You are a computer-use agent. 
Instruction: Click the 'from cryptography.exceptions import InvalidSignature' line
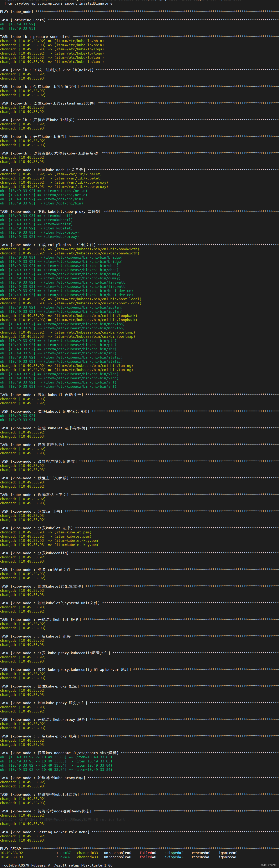(58, 3)
